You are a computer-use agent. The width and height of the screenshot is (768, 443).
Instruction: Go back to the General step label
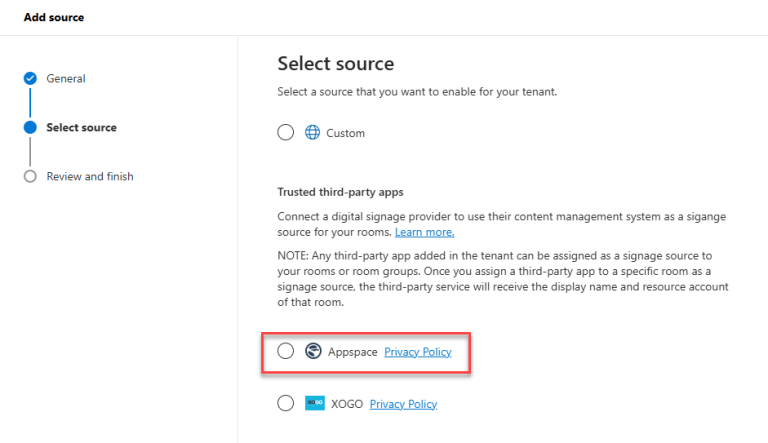66,79
